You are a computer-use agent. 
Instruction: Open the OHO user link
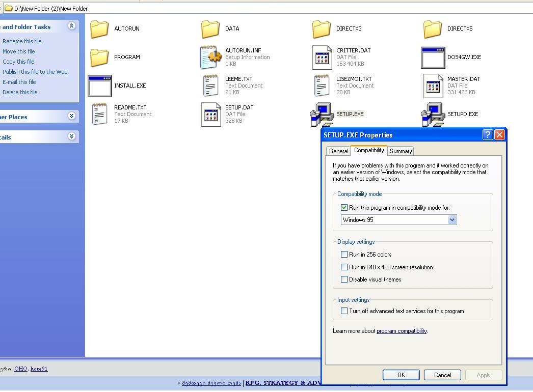pyautogui.click(x=21, y=369)
